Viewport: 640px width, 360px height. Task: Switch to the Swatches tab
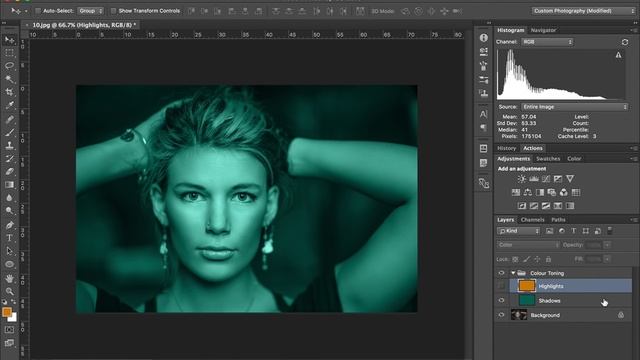(548, 159)
